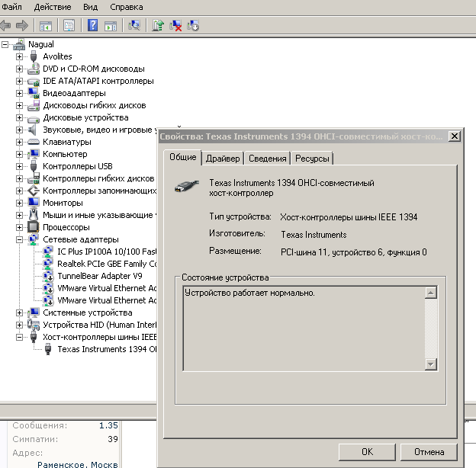The image size is (476, 468).
Task: Expand the Дисководы гибких дисков node
Action: coord(19,105)
